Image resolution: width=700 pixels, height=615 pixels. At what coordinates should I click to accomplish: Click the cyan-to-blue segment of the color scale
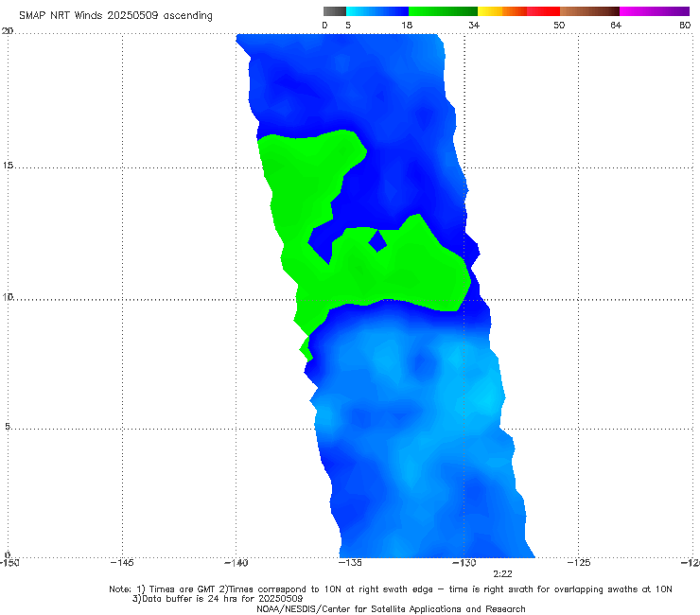pyautogui.click(x=377, y=11)
